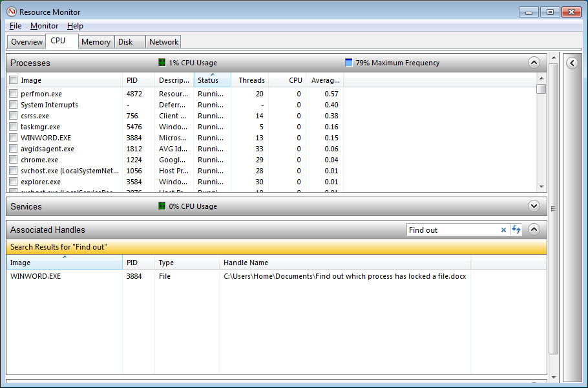Click PID 3584 of explorer.exe
The width and height of the screenshot is (588, 388).
coord(134,182)
